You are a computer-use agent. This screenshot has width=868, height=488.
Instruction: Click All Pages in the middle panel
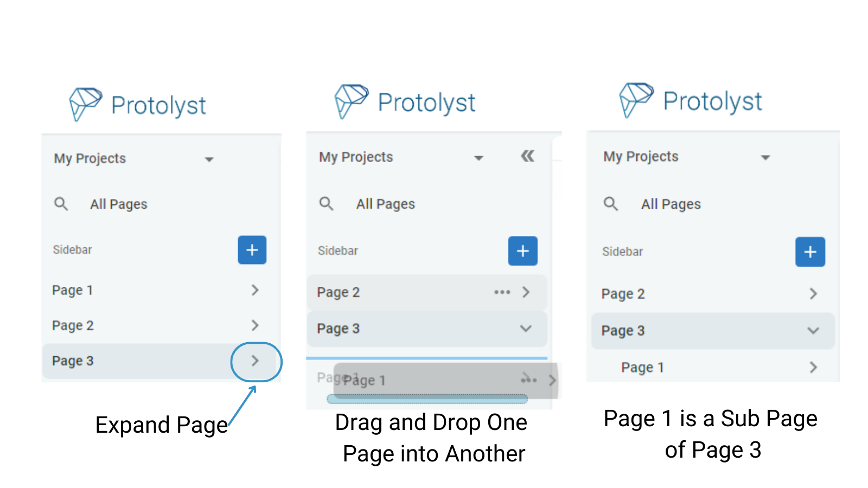386,204
